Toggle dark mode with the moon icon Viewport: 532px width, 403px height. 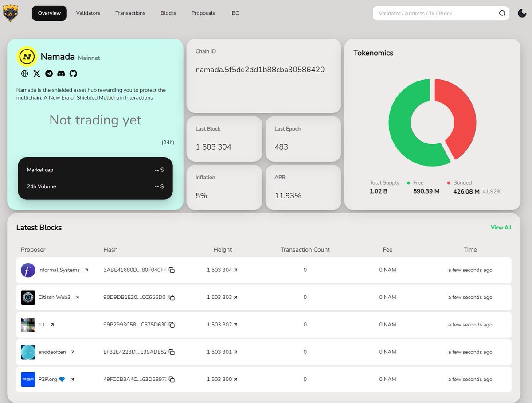(522, 13)
